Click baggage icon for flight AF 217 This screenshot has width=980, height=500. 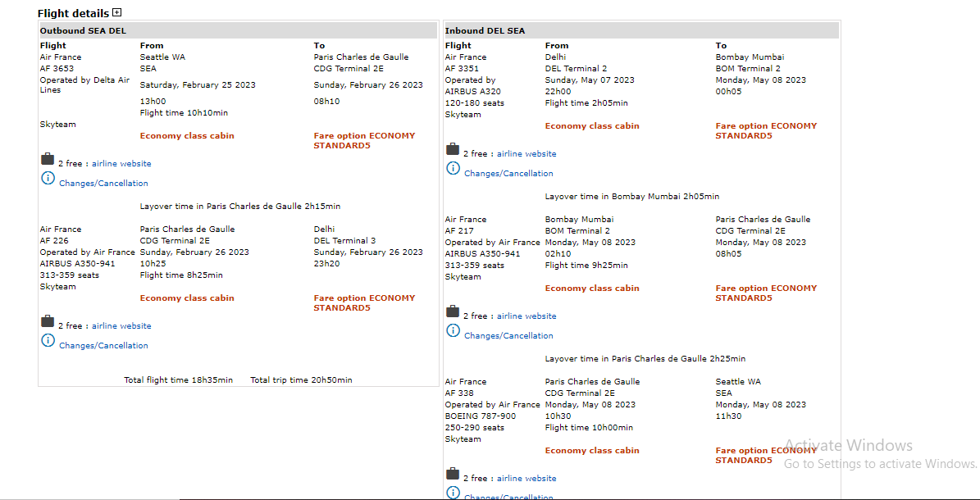(453, 311)
